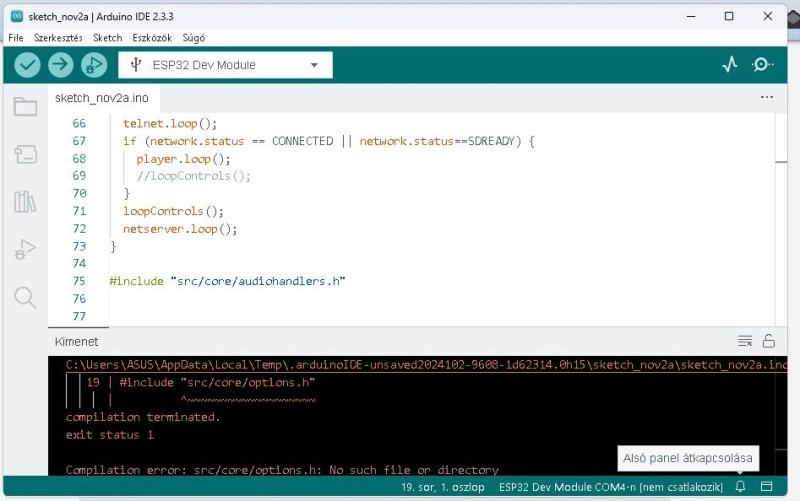This screenshot has width=800, height=501.
Task: Click the '#include "src/core/audiohandlers.h"' line
Action: pos(228,281)
